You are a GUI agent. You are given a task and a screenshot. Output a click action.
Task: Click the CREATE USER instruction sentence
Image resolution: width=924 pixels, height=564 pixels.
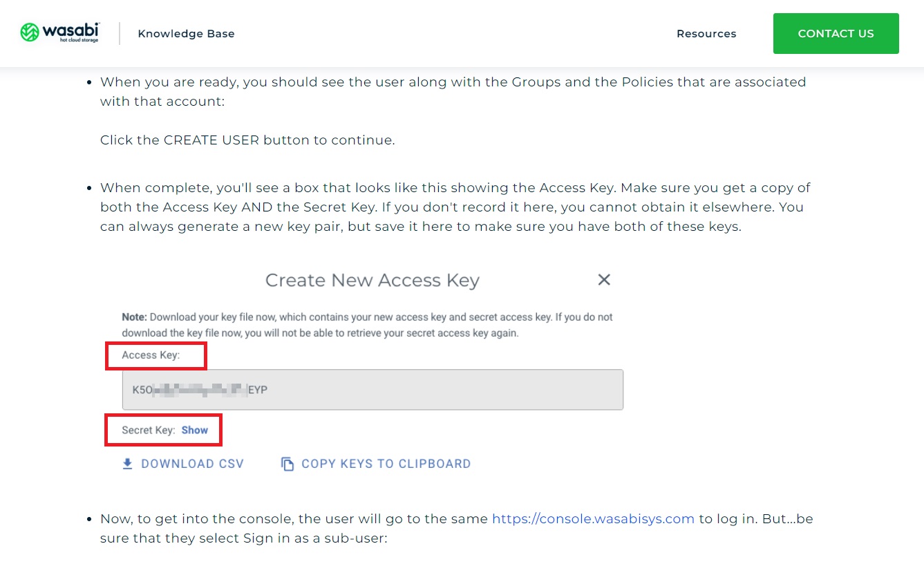pos(247,140)
